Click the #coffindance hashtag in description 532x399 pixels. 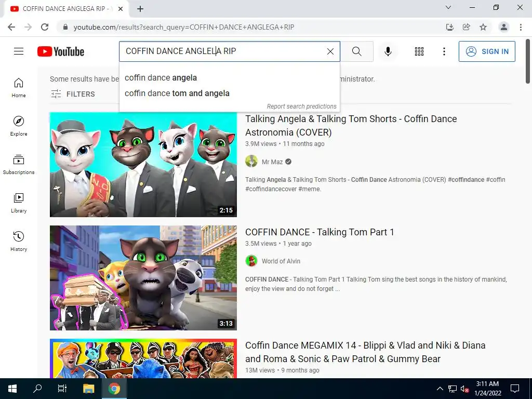click(466, 179)
